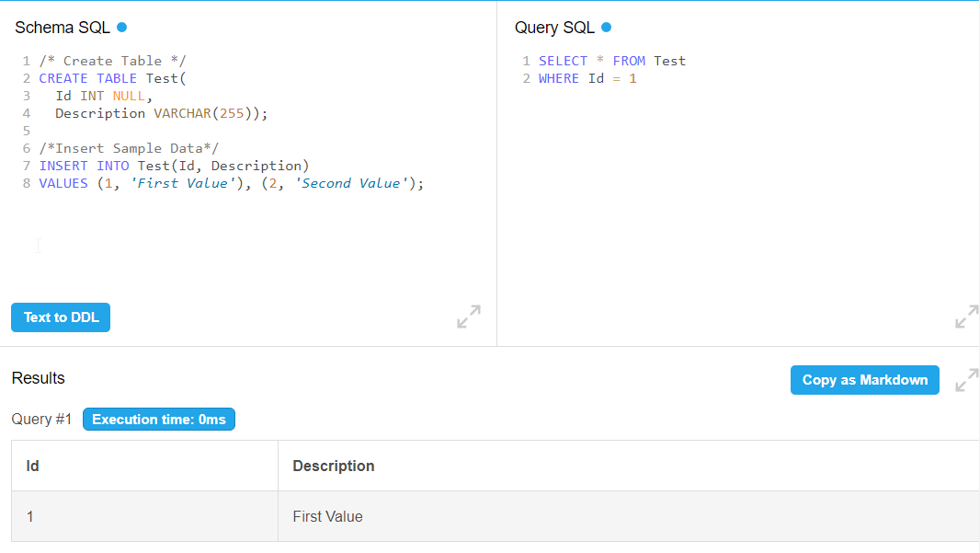Click the SELECT * FROM Test line
The width and height of the screenshot is (980, 553).
coord(612,61)
